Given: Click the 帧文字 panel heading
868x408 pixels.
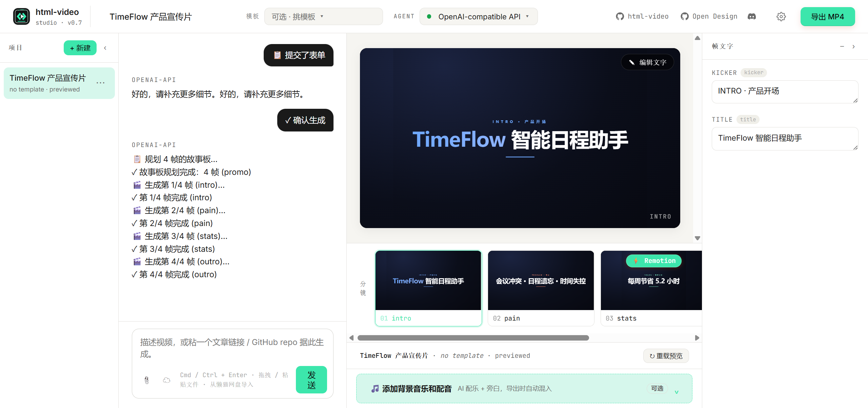Looking at the screenshot, I should click(723, 46).
